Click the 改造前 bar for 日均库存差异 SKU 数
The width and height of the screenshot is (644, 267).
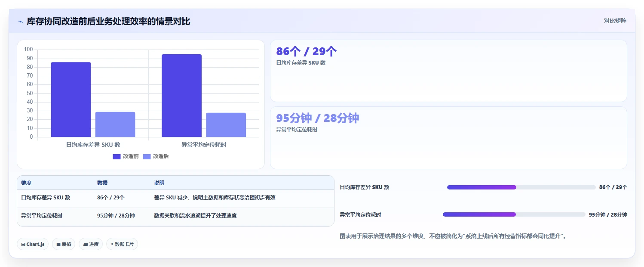[x=71, y=99]
